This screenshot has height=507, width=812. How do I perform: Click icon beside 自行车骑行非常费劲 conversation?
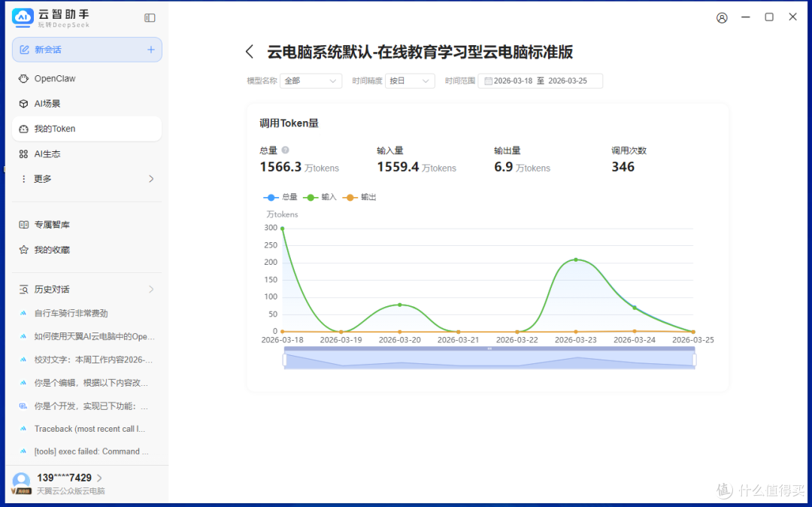click(x=23, y=314)
